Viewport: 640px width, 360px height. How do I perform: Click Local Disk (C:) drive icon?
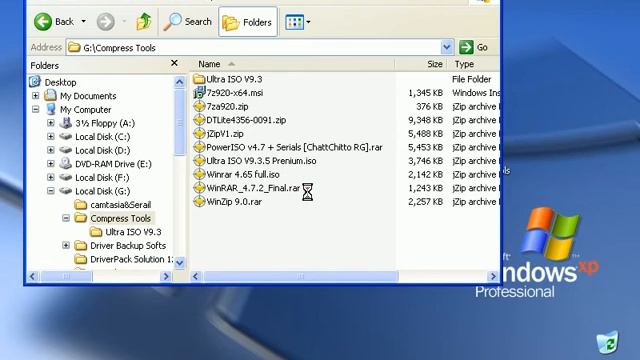(x=66, y=136)
